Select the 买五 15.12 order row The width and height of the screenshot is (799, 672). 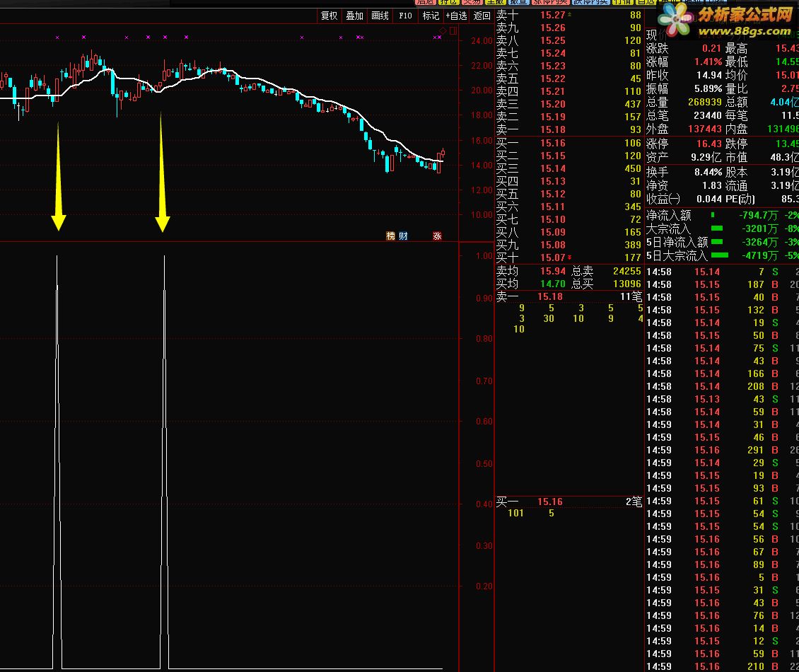point(568,195)
